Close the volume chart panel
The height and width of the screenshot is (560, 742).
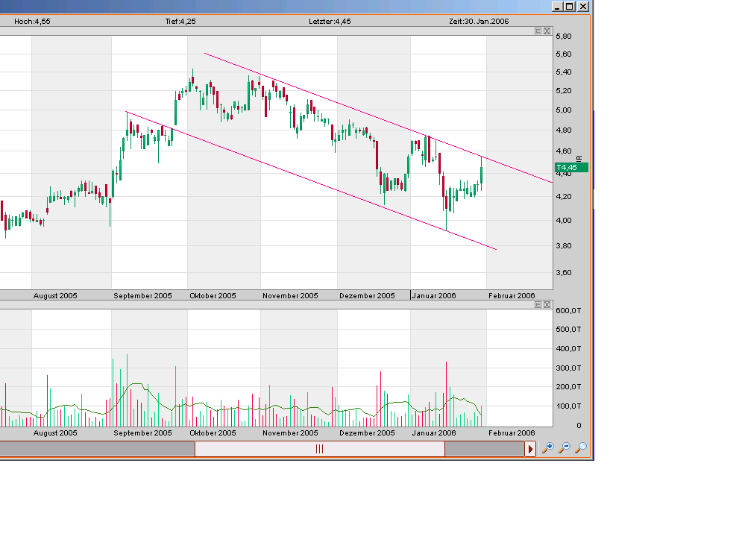coord(547,304)
